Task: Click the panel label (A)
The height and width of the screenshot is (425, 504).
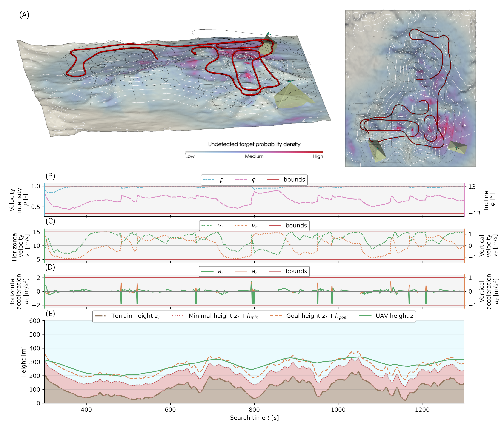Action: [x=24, y=15]
